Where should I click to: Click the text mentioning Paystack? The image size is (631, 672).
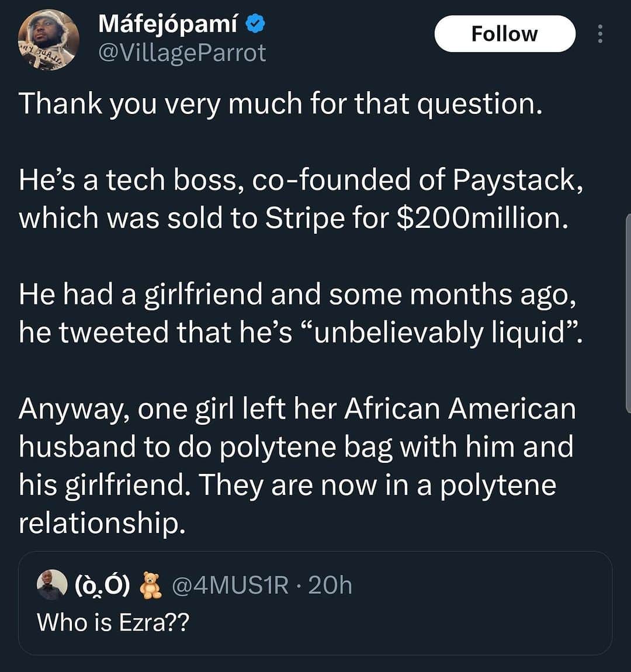(301, 181)
